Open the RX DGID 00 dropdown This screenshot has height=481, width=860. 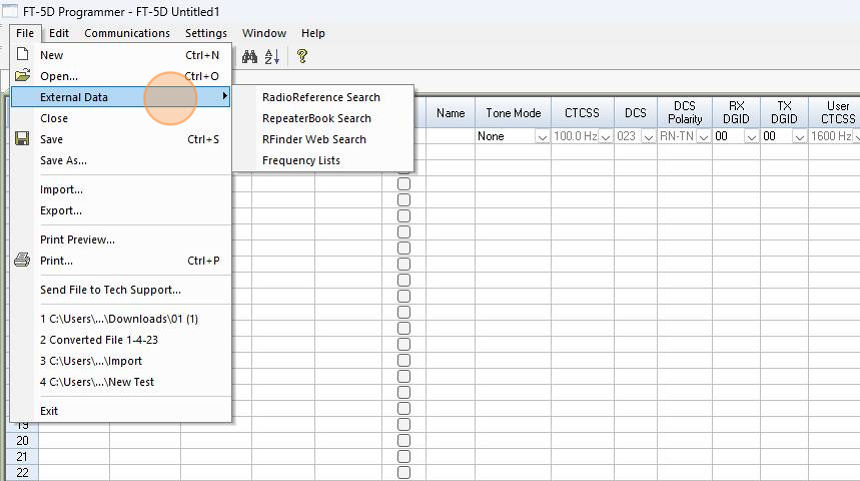coord(751,137)
